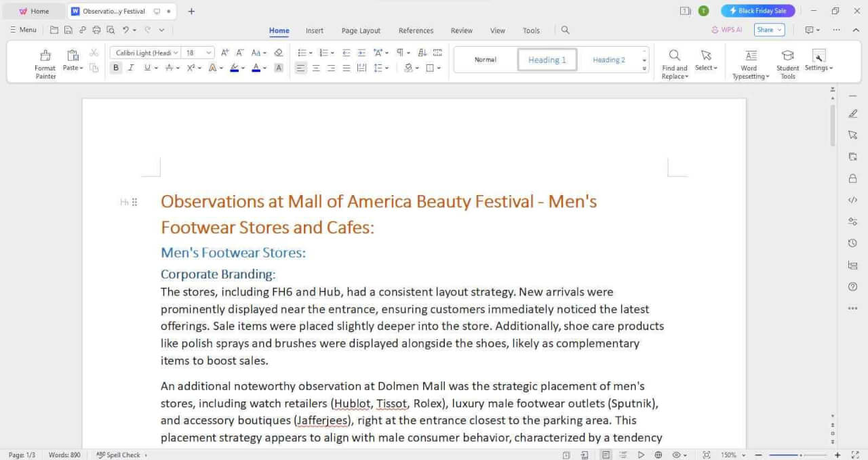Click the sort paragraphs icon
The height and width of the screenshot is (460, 868).
(x=422, y=52)
